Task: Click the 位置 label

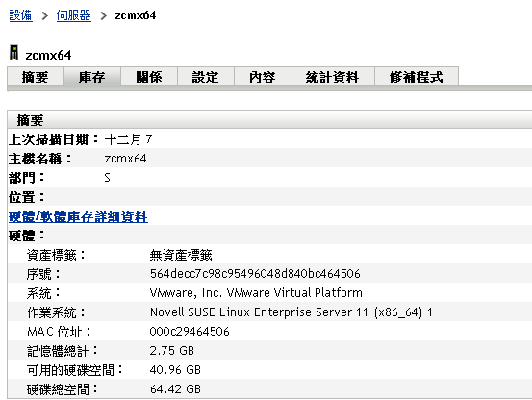Action: point(27,197)
